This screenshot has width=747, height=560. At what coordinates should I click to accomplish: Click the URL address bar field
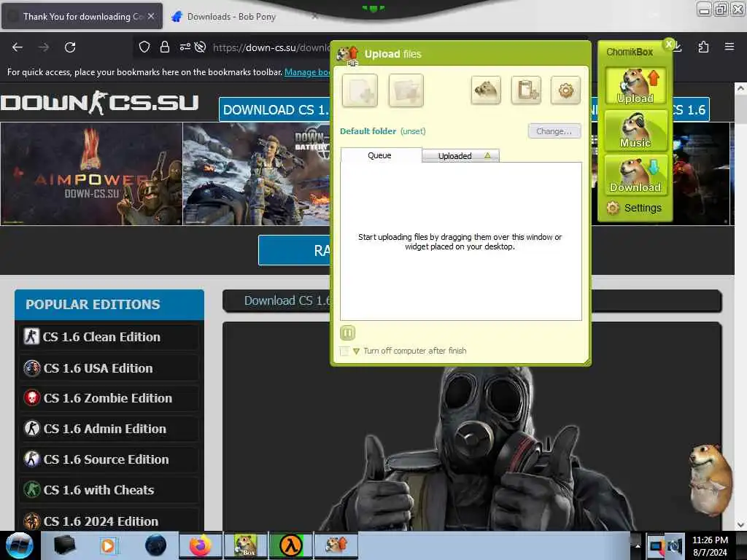click(271, 47)
